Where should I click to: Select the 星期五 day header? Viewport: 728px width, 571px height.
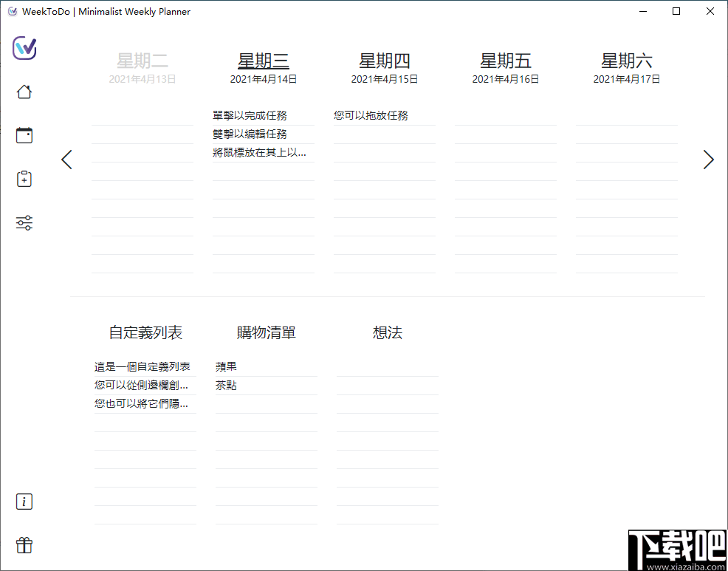tap(506, 61)
